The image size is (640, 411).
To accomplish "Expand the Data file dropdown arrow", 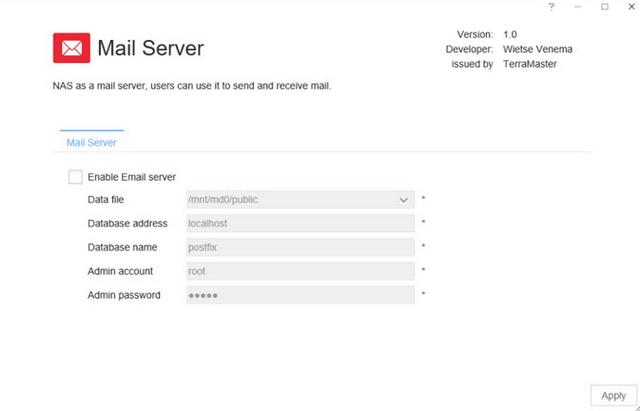I will (x=404, y=200).
